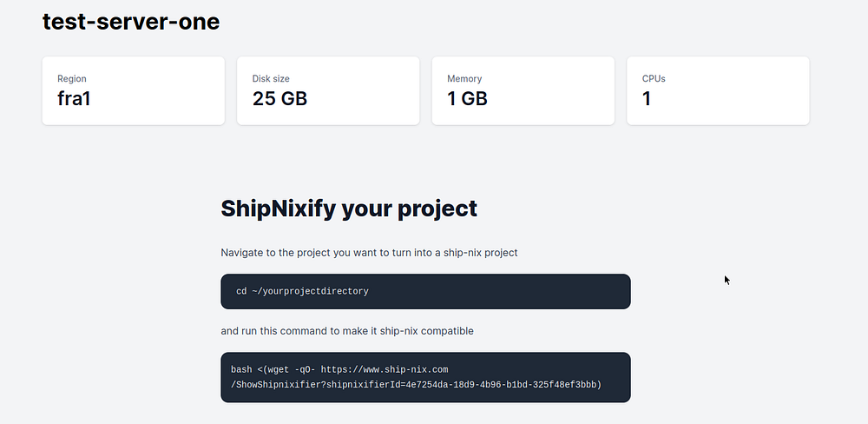The image size is (868, 424).
Task: Click the ShipNixify your project heading
Action: [x=349, y=209]
